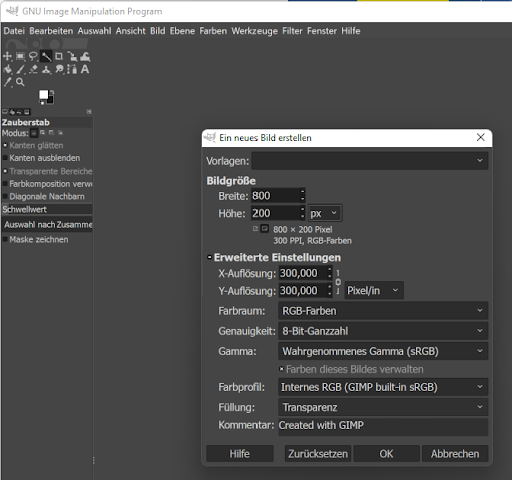The width and height of the screenshot is (512, 480).
Task: Select the Free Select lasso tool
Action: (33, 56)
